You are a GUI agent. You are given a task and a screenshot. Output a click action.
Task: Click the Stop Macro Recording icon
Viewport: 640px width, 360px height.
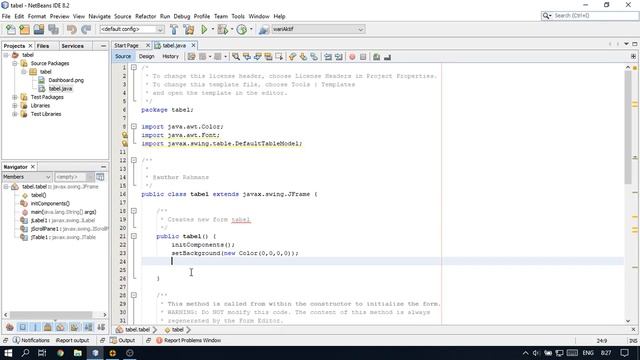(363, 57)
